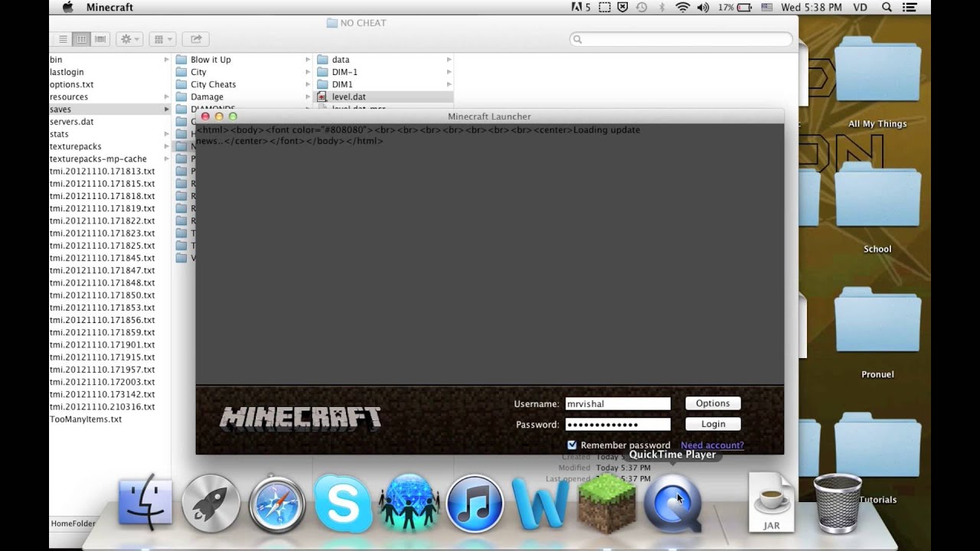Image resolution: width=980 pixels, height=551 pixels.
Task: Click the Username field
Action: (x=618, y=403)
